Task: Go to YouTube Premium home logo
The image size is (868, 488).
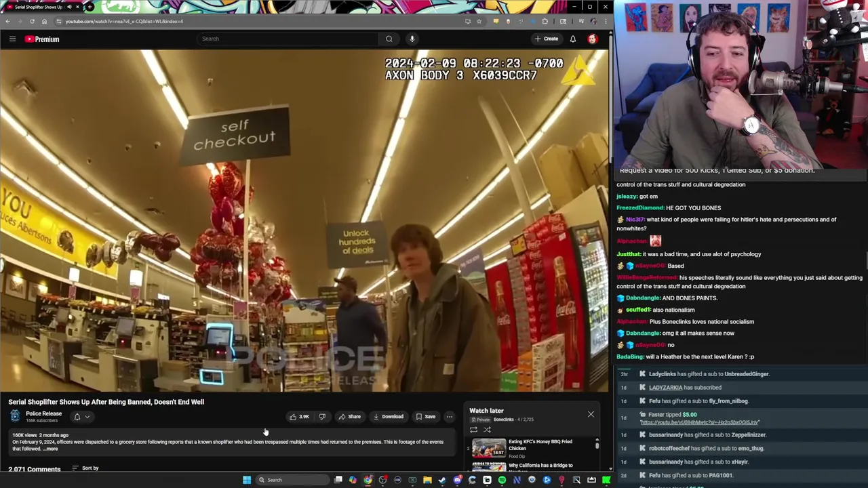Action: 42,39
